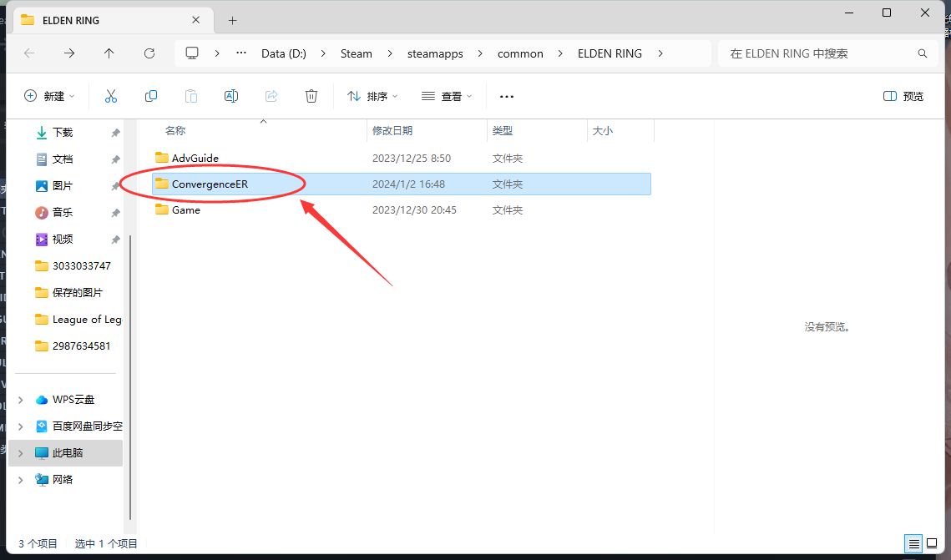Viewport: 951px width, 560px height.
Task: Expand chevron after Data (D:) breadcrumb
Action: coord(323,53)
